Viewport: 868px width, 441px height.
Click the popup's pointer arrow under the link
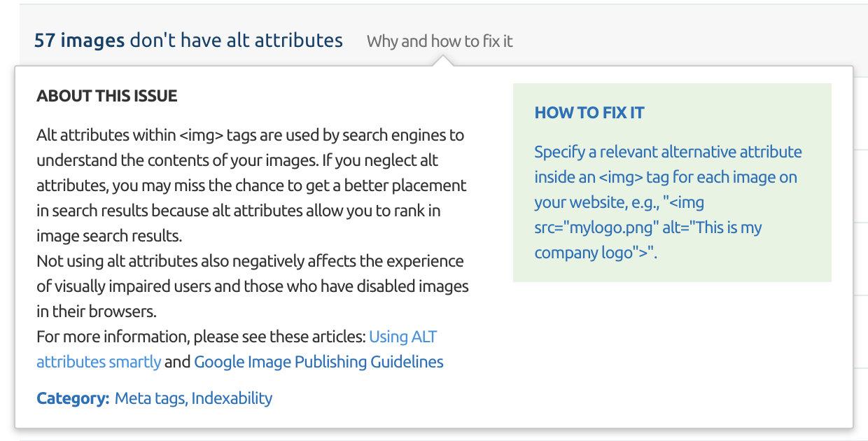pyautogui.click(x=442, y=62)
